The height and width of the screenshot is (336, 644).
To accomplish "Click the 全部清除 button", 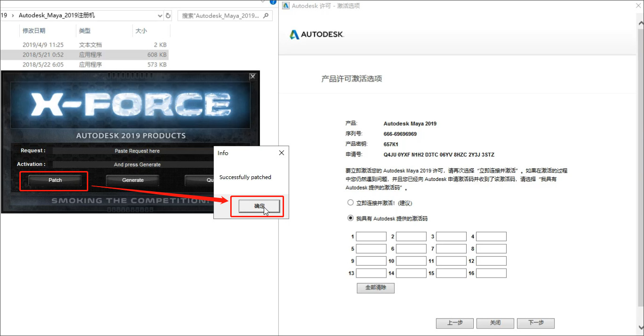I will click(x=376, y=287).
